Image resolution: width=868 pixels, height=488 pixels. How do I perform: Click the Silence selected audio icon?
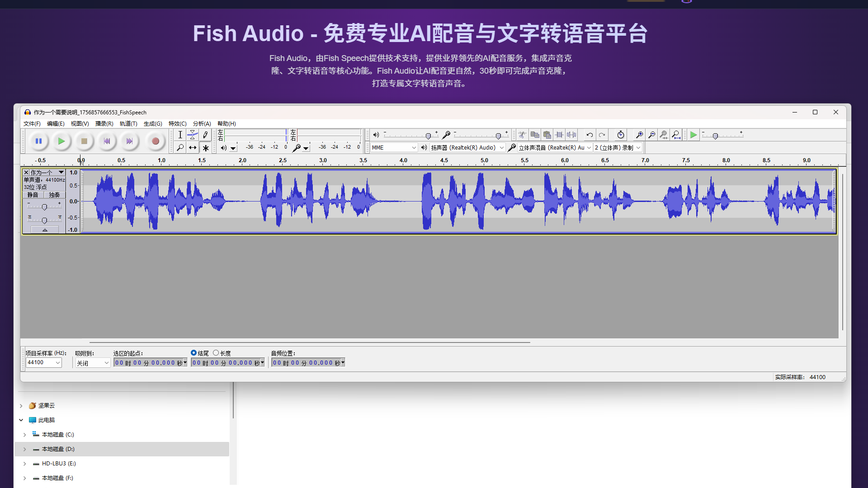tap(571, 135)
